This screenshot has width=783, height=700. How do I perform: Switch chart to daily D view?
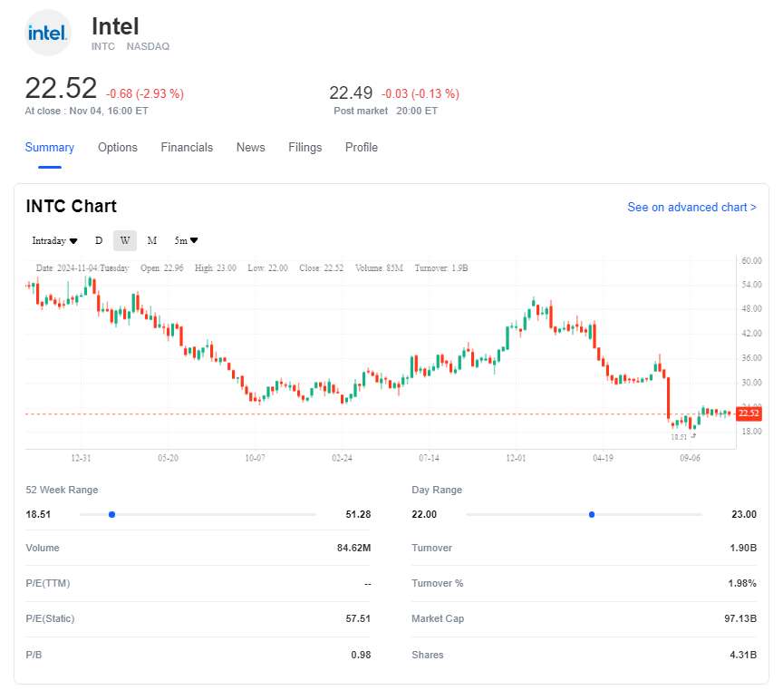pyautogui.click(x=99, y=240)
